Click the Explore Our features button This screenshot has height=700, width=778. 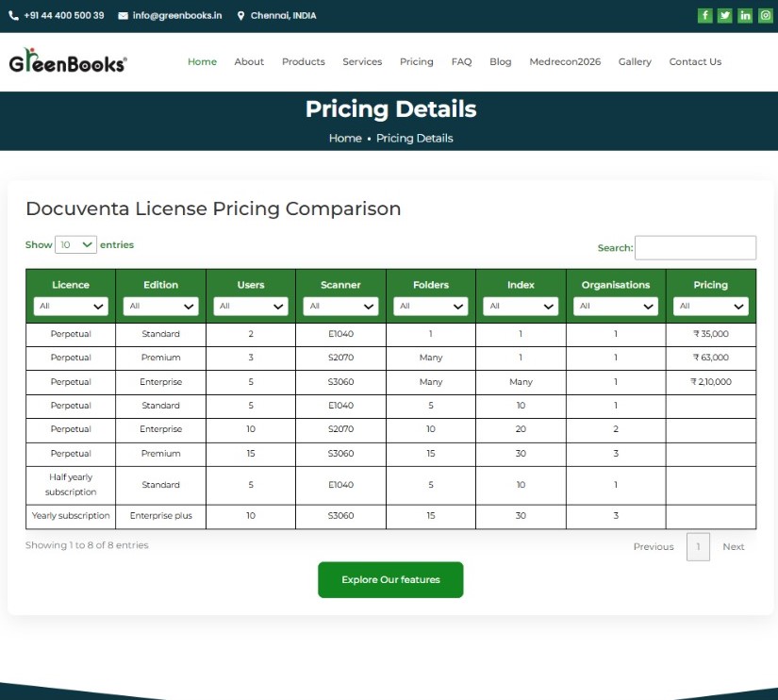click(x=390, y=580)
